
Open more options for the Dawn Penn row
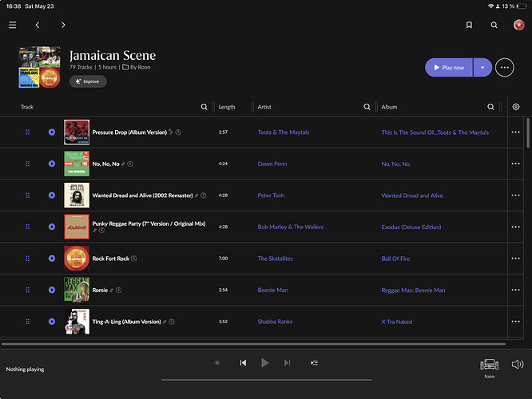(516, 164)
